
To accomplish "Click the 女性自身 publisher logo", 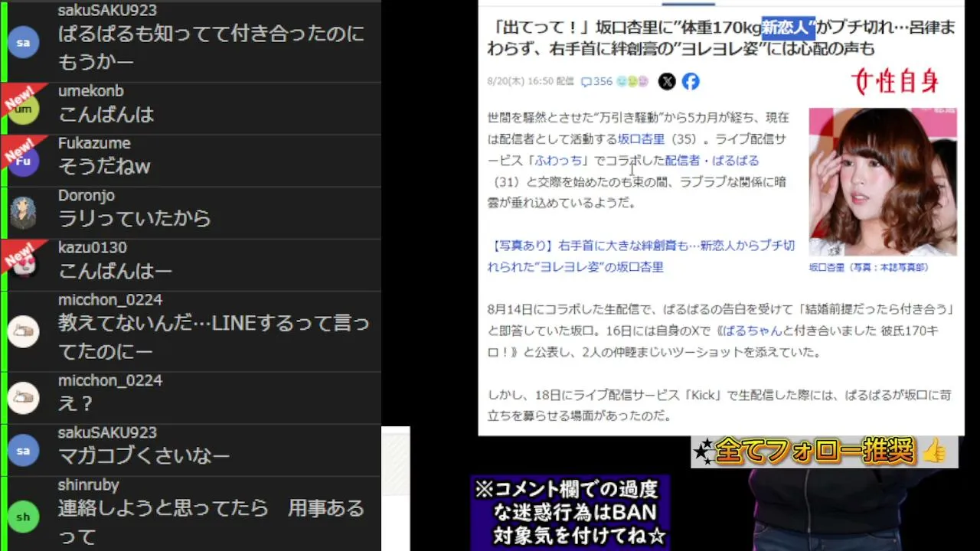I will pos(895,81).
